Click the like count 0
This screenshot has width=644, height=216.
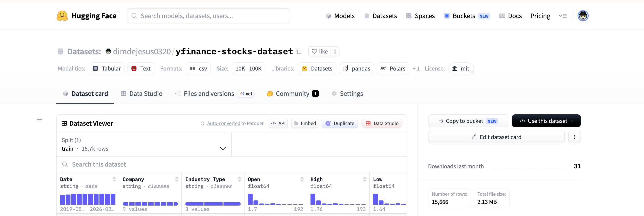pos(335,51)
